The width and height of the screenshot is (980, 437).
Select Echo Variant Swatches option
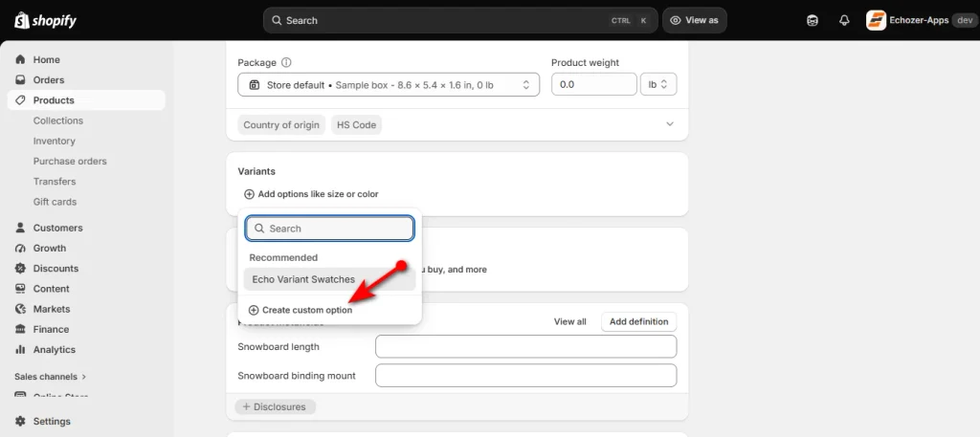[329, 279]
